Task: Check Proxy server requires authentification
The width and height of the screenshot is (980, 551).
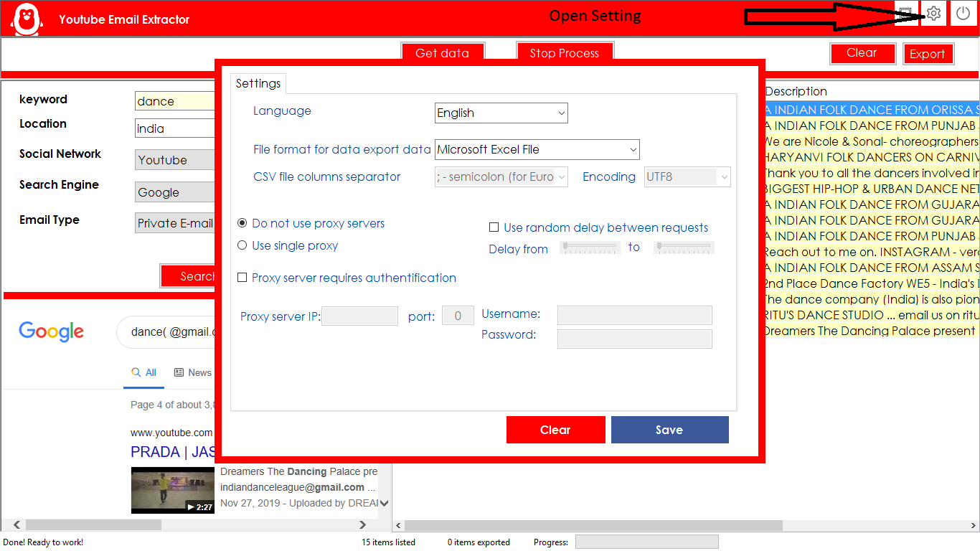Action: click(x=242, y=278)
